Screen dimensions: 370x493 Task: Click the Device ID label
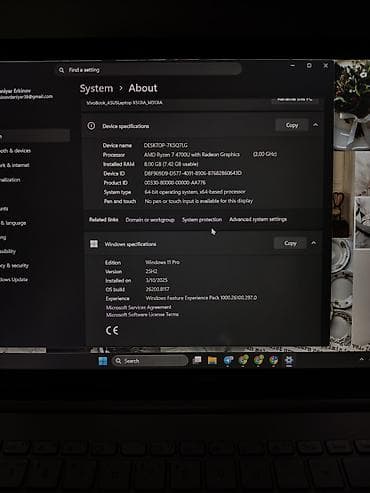(114, 173)
